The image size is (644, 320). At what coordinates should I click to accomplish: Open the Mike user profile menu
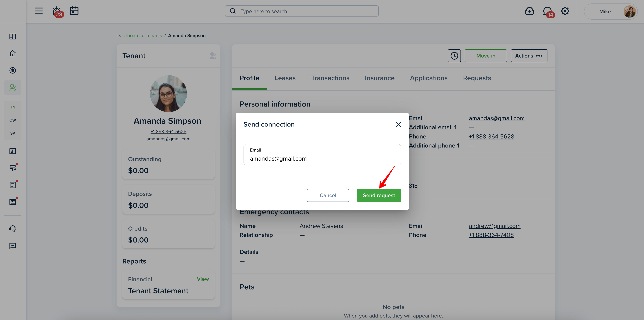[611, 12]
